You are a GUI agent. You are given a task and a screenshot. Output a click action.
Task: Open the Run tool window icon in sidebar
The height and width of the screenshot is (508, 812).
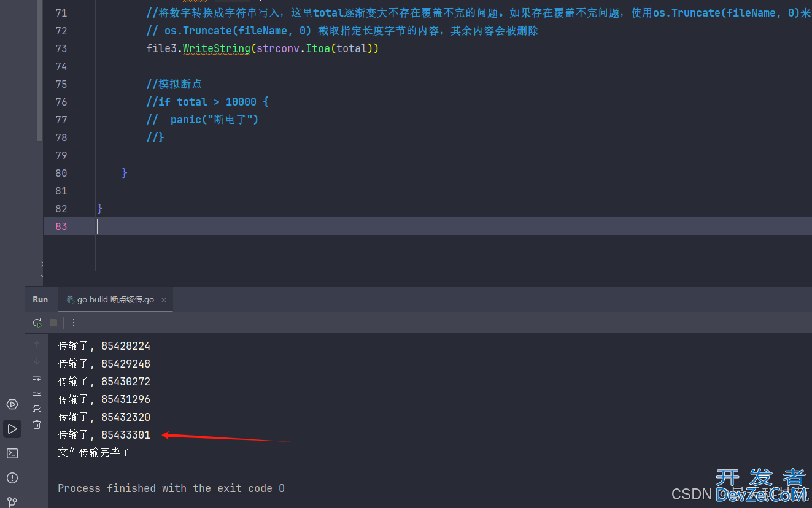pos(12,429)
